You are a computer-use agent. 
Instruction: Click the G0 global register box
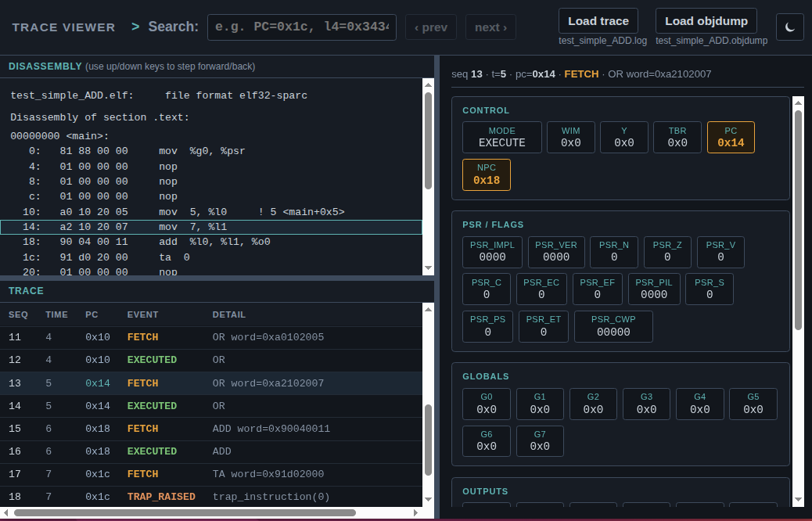[x=487, y=404]
